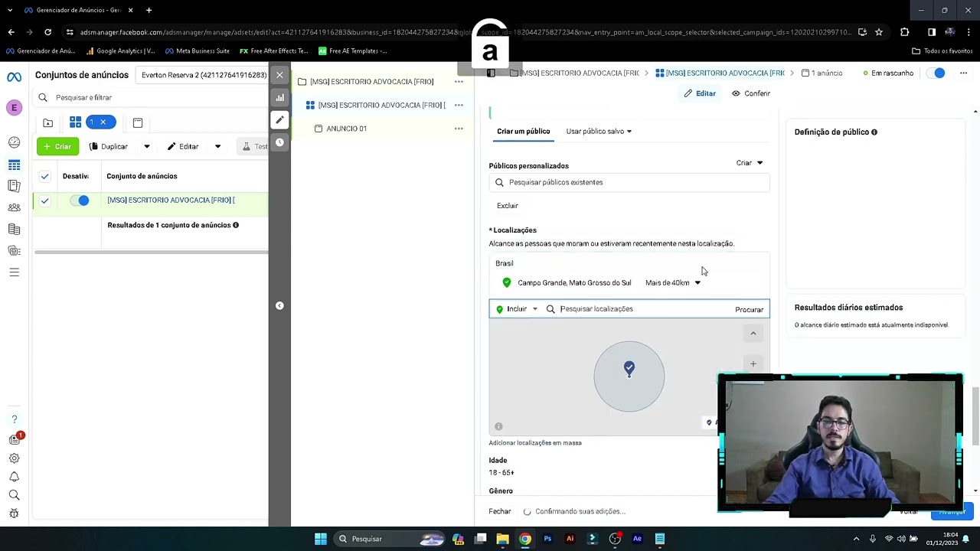The height and width of the screenshot is (551, 980).
Task: Click the Windows Start button
Action: click(x=321, y=539)
